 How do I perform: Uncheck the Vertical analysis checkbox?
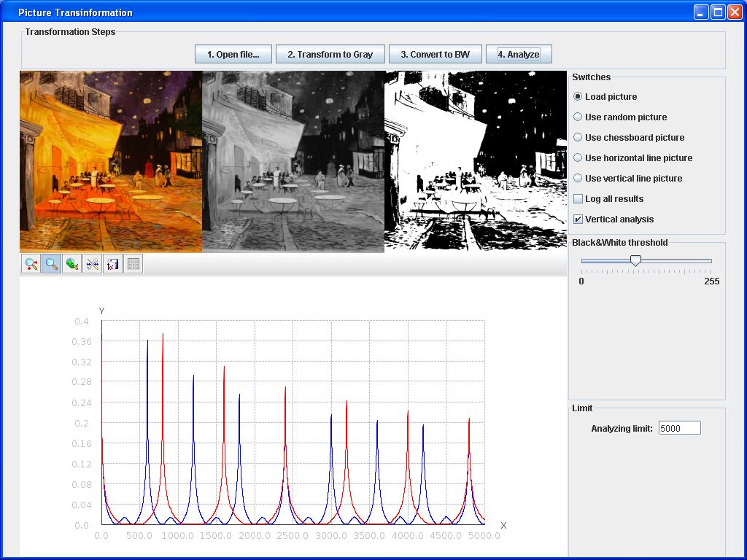tap(578, 219)
